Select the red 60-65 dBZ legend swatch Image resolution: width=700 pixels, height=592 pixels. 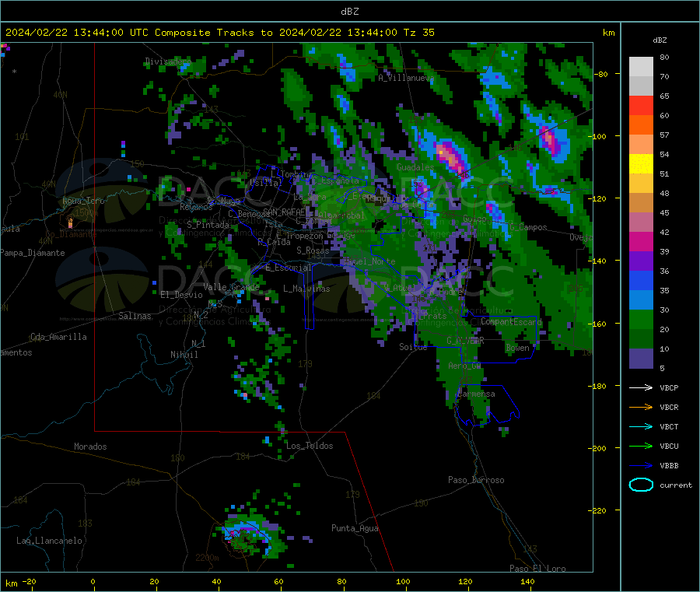(x=641, y=105)
